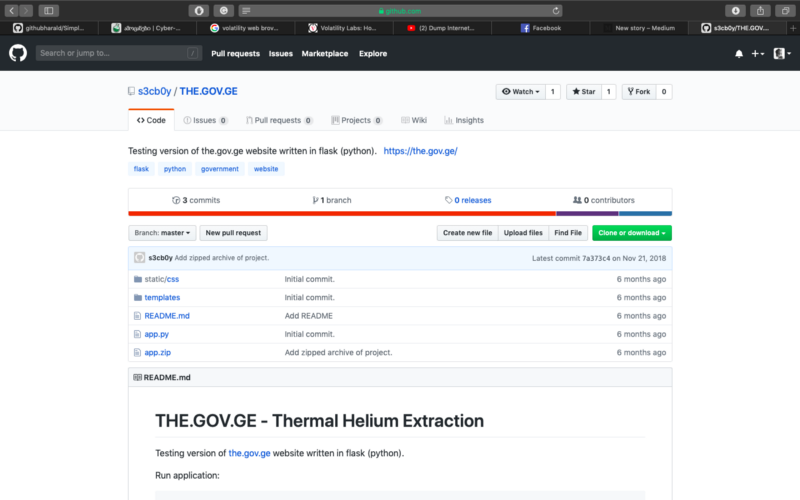This screenshot has height=500, width=800.
Task: Open the Safari share icon
Action: (x=760, y=11)
